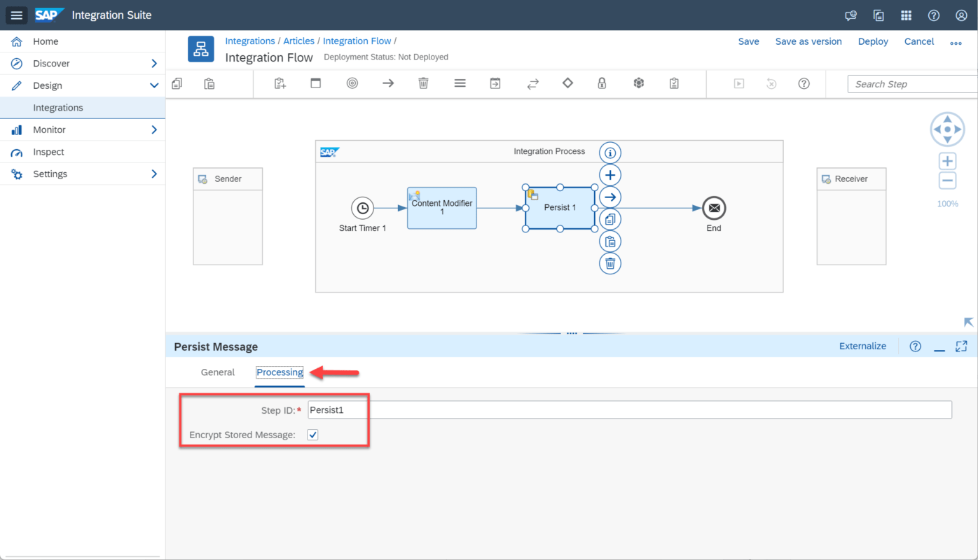This screenshot has height=560, width=978.
Task: Click the toolbar paste clipboard icon
Action: 209,83
